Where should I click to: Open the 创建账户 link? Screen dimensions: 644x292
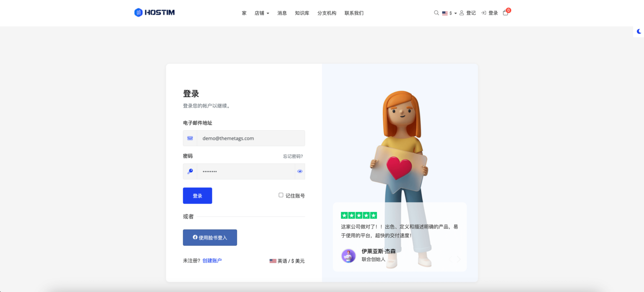click(x=212, y=261)
